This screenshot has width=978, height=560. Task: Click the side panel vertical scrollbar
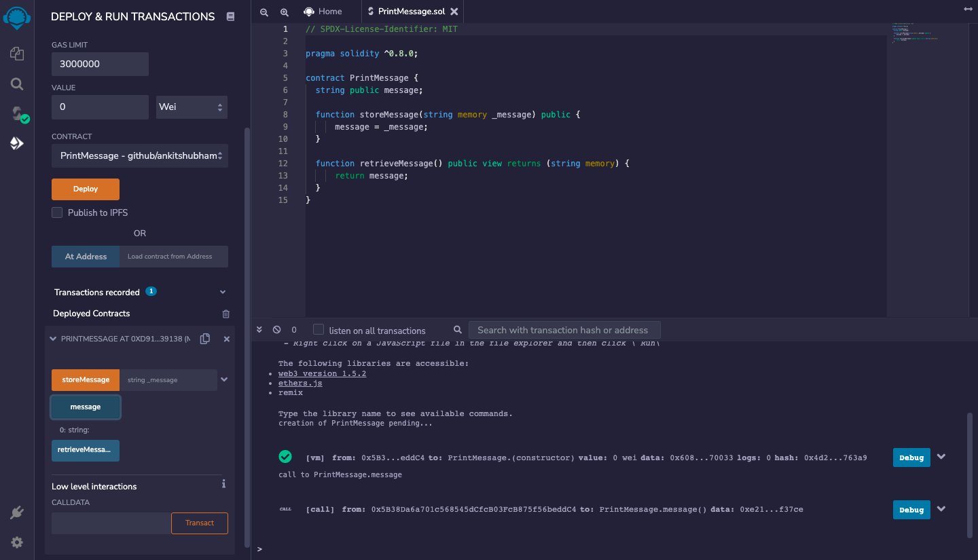(x=247, y=337)
